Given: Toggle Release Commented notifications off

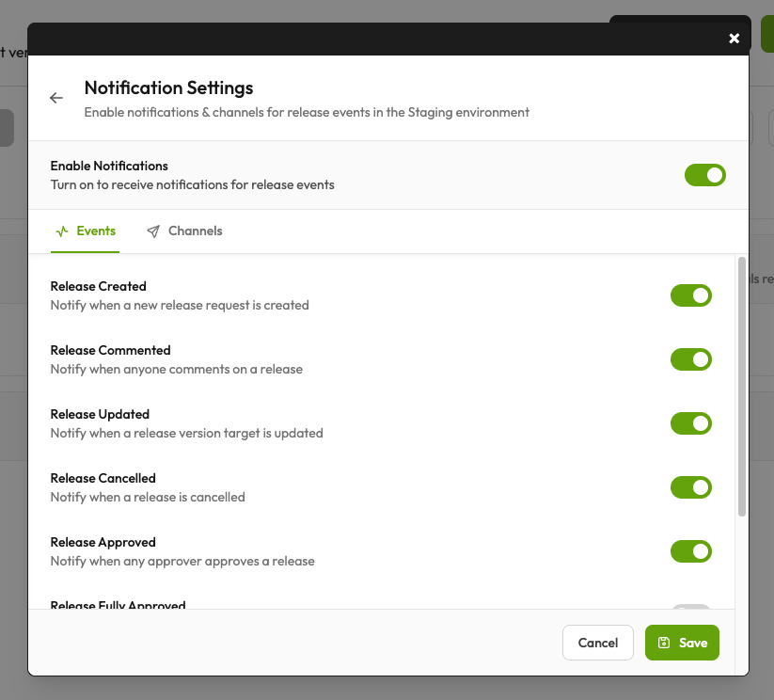Looking at the screenshot, I should tap(691, 359).
